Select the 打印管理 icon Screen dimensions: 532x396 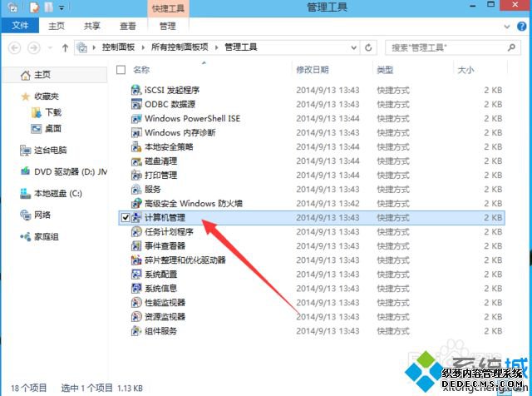(x=136, y=175)
